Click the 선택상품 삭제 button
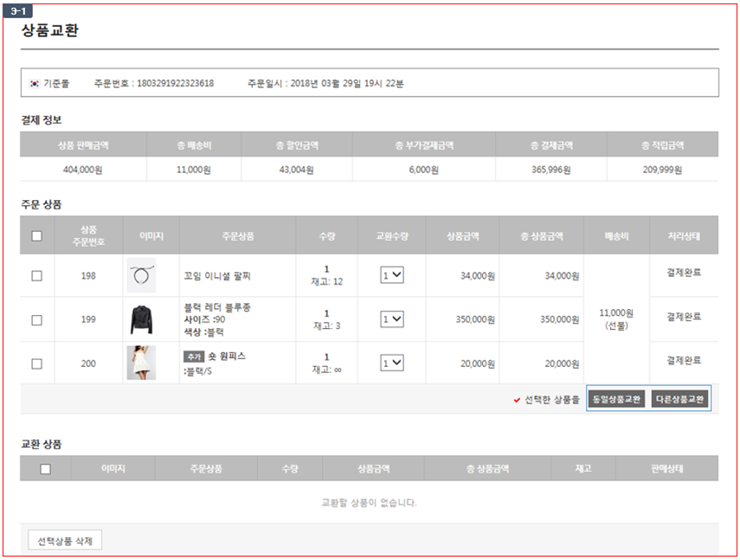Screen dimensions: 740x560 click(65, 541)
